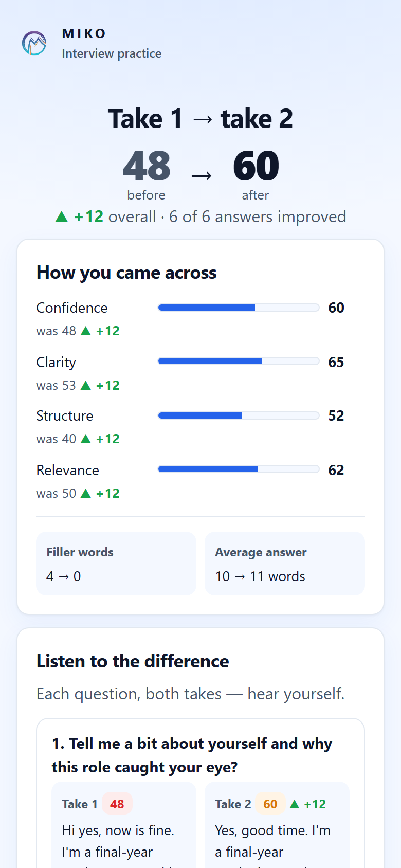Click the MIKO mountain logo icon
401x868 pixels.
pyautogui.click(x=34, y=43)
